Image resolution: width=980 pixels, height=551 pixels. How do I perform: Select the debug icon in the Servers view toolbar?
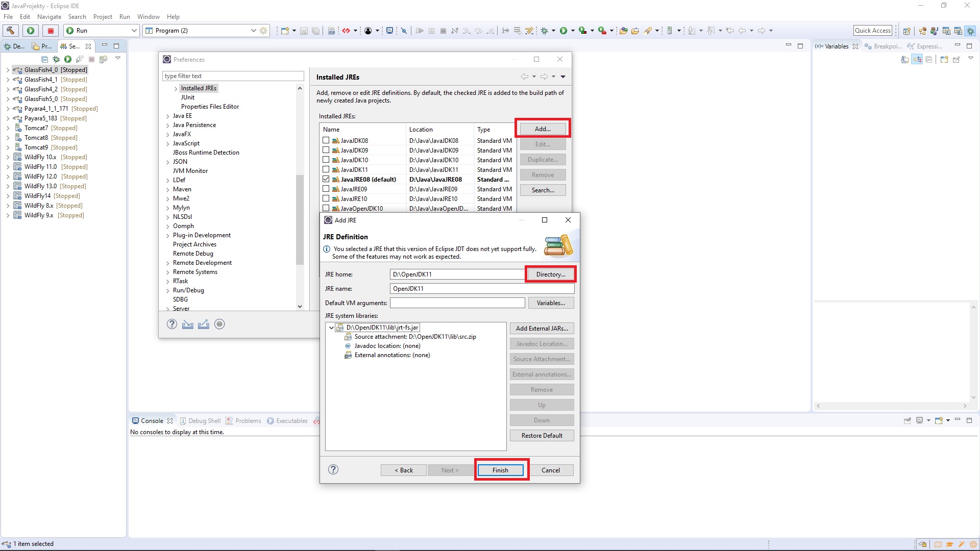tap(56, 59)
